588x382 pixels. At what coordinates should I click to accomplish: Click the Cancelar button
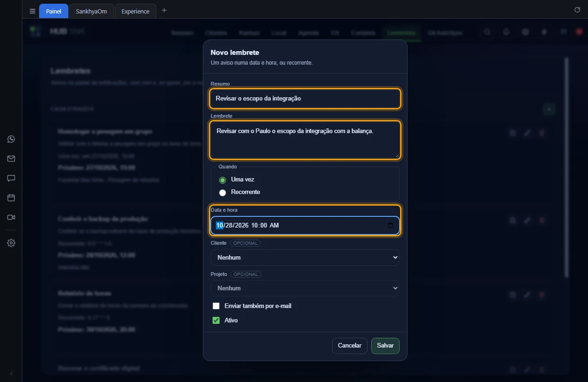pos(350,346)
